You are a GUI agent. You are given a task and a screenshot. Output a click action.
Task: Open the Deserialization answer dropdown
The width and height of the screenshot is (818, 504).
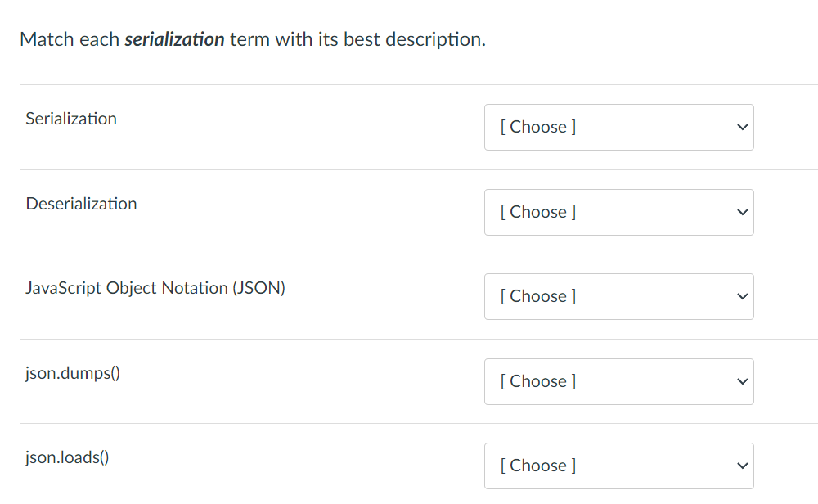619,212
